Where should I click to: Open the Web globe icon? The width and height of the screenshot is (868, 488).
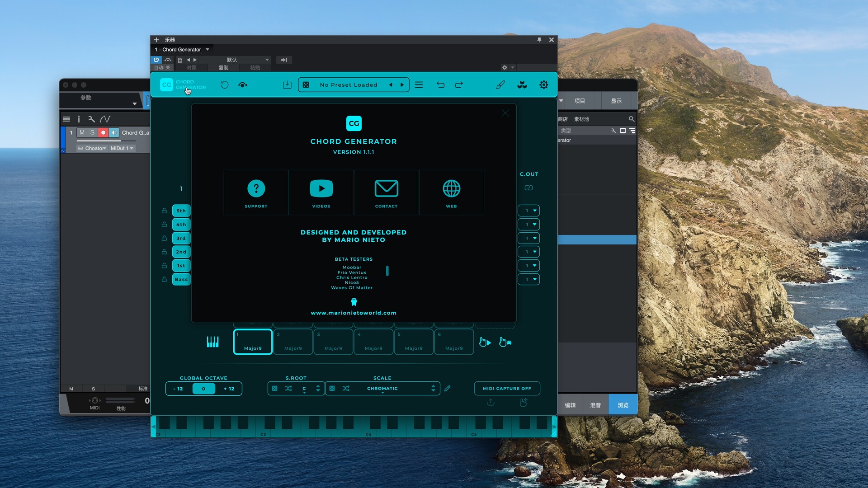(x=451, y=188)
